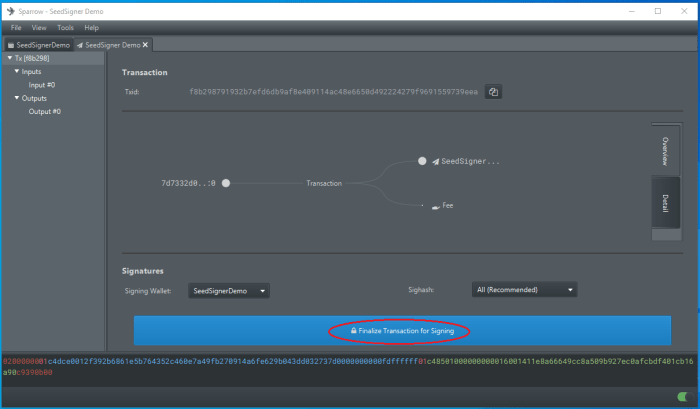Screen dimensions: 700x409
Task: Switch to the SeedSignerDemo wallet tab
Action: point(38,45)
